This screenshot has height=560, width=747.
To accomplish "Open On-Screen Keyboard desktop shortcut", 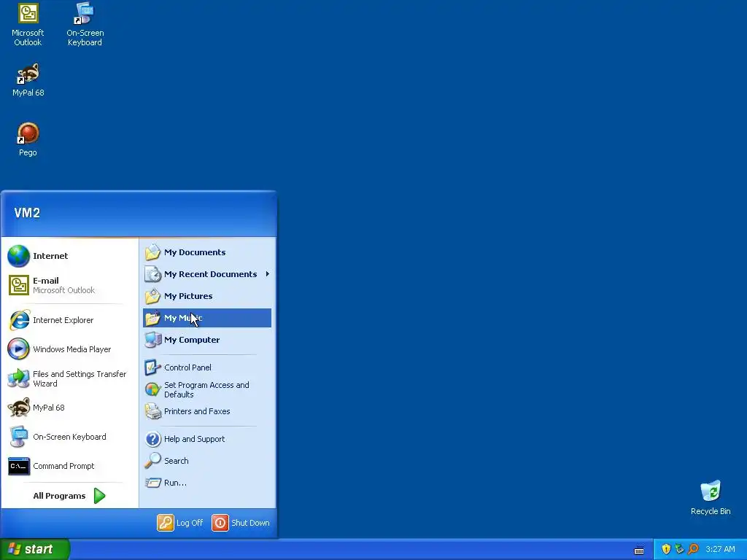I will (x=85, y=25).
